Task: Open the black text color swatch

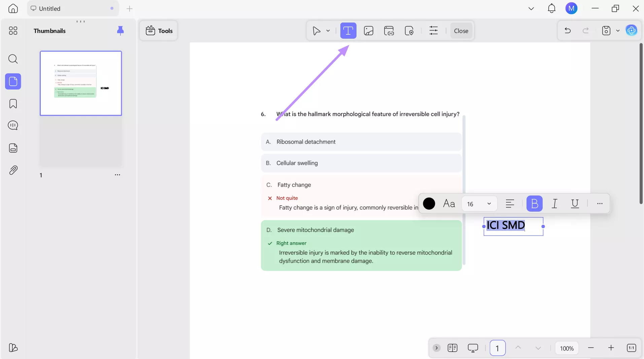Action: (429, 203)
